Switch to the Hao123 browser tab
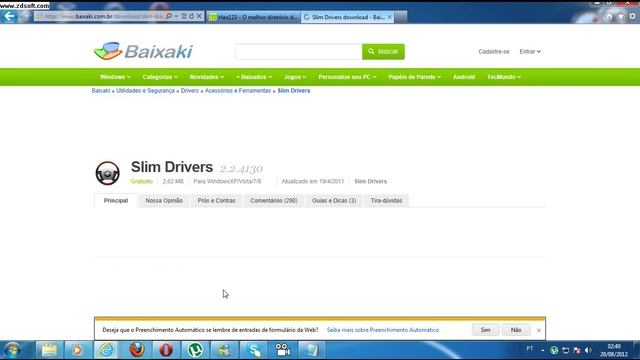Viewport: 640px width, 360px height. tap(253, 17)
